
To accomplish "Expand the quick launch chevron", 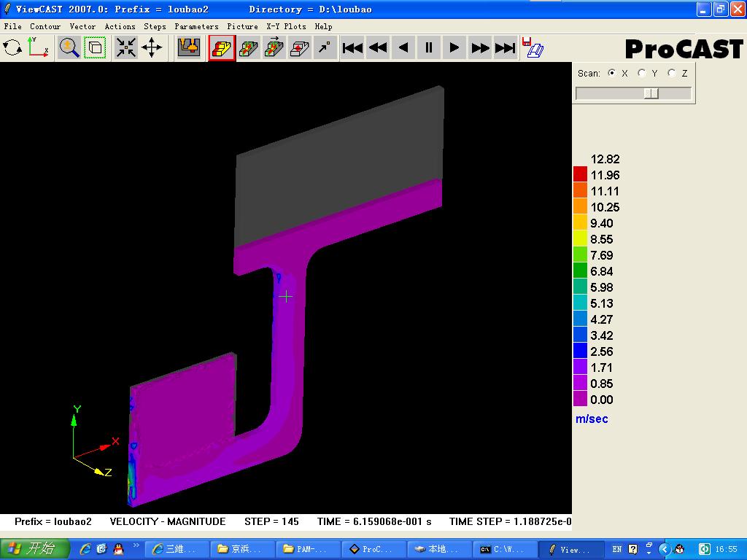I will click(x=136, y=545).
